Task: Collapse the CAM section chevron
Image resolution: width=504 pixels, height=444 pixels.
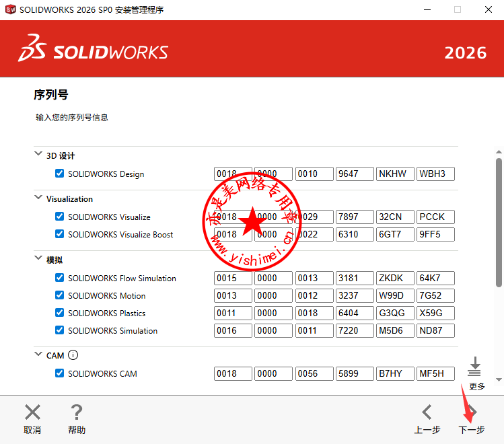Action: click(38, 355)
